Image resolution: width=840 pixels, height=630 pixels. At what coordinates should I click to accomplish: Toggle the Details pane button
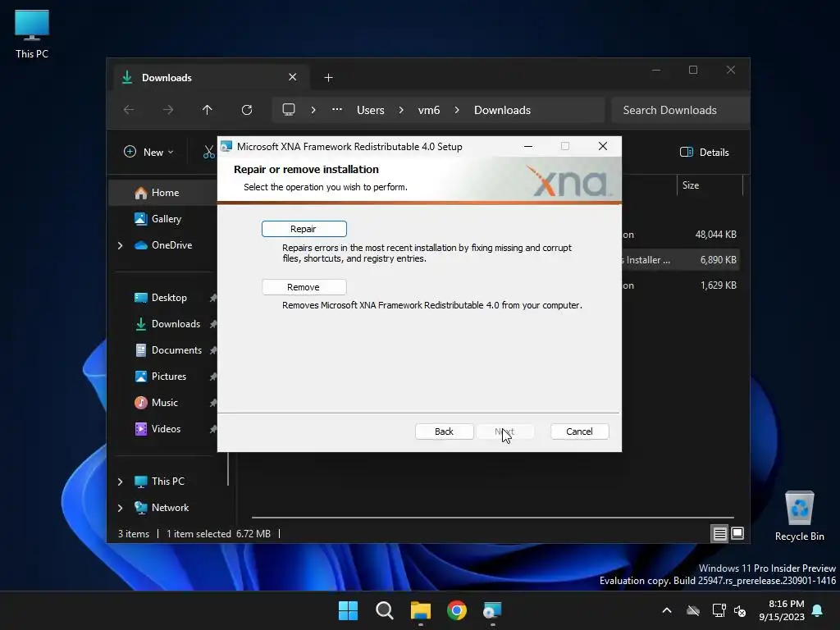point(705,152)
